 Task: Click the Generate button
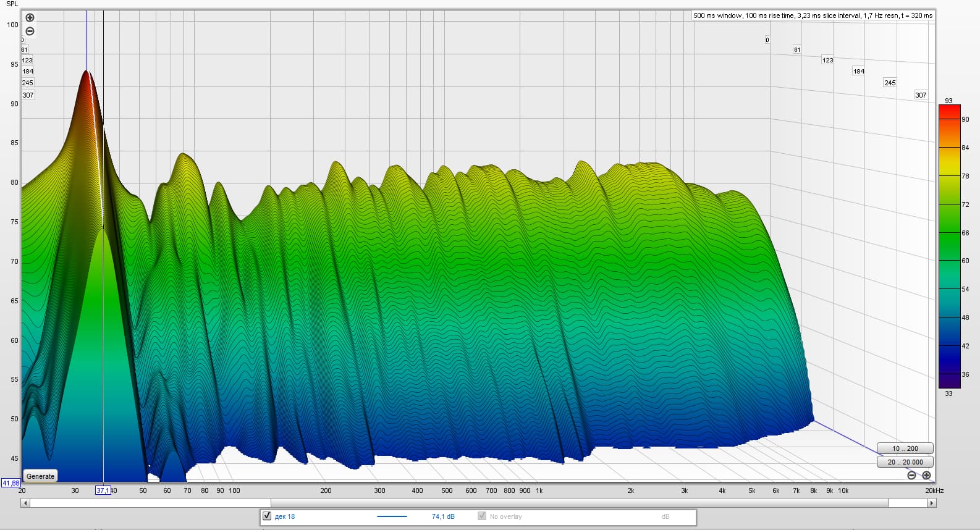(x=40, y=476)
